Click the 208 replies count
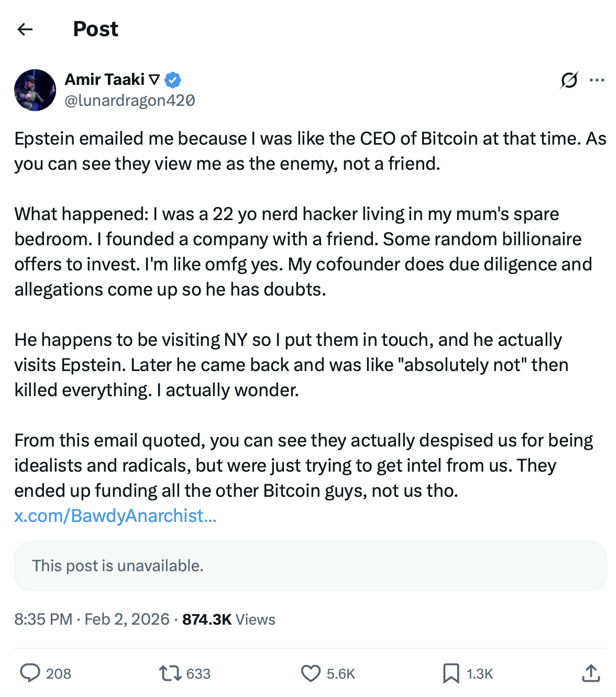Screen dimensions: 616x697 (x=59, y=674)
